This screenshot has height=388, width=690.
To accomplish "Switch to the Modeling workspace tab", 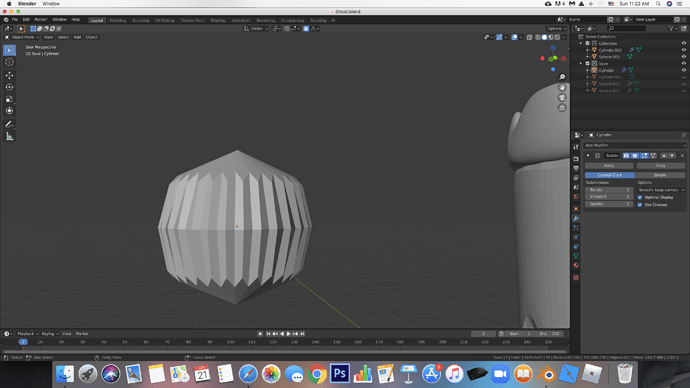I will coord(117,20).
